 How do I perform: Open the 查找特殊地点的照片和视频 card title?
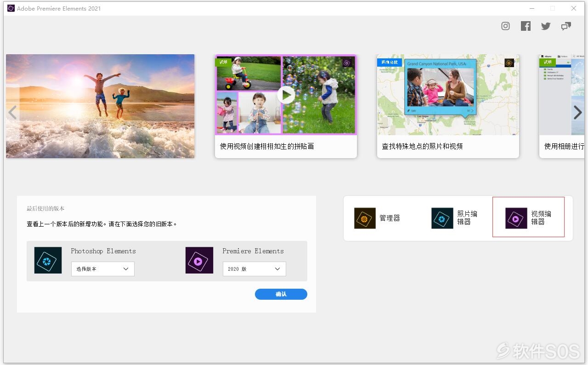tap(422, 146)
